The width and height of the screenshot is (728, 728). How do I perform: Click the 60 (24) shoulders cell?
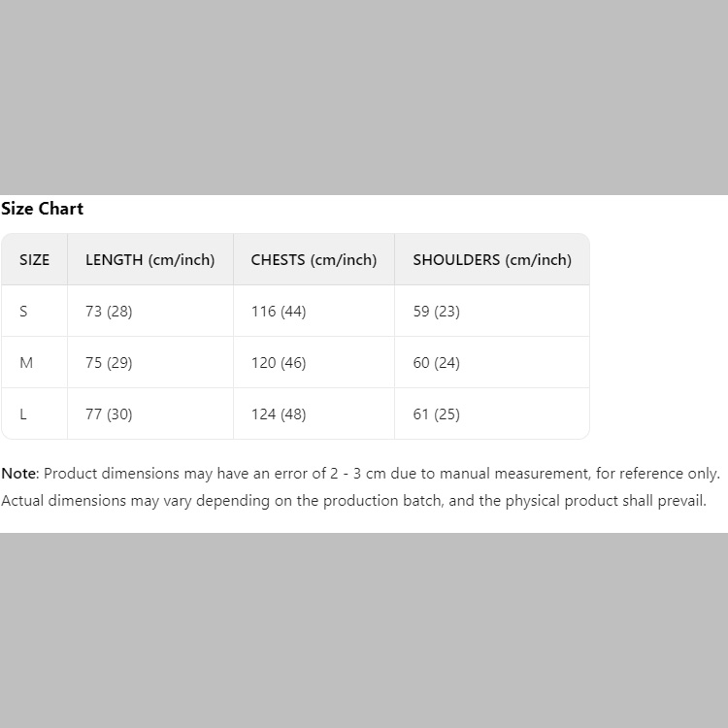coord(437,363)
